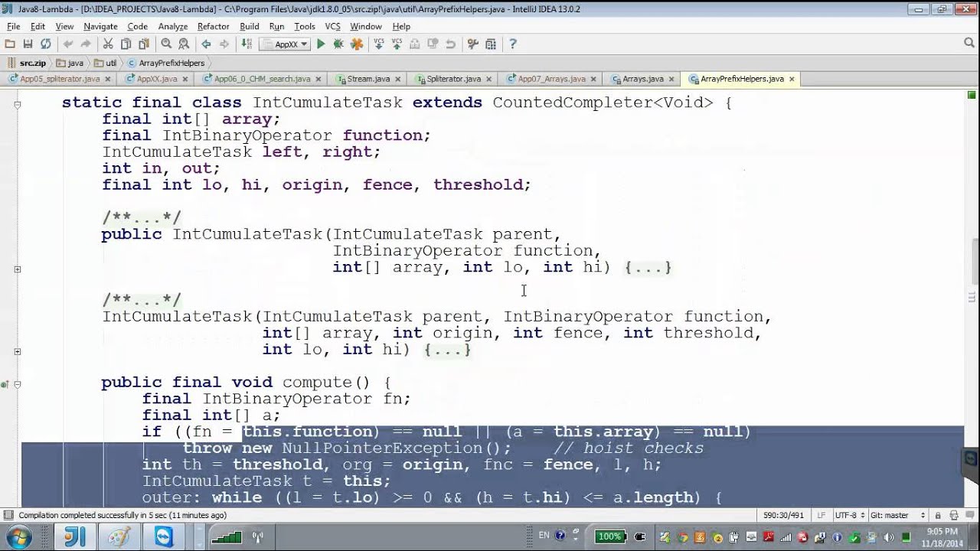This screenshot has width=980, height=551.
Task: Open the AppXX run configuration dropdown
Action: 286,44
